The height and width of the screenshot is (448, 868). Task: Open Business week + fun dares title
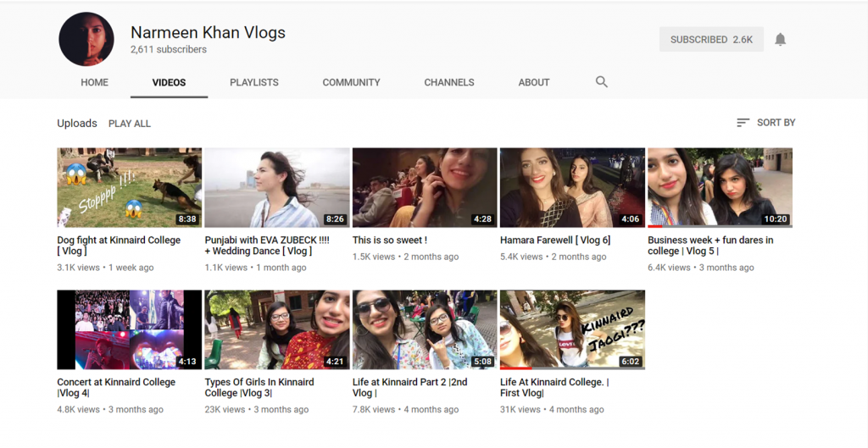pyautogui.click(x=710, y=246)
